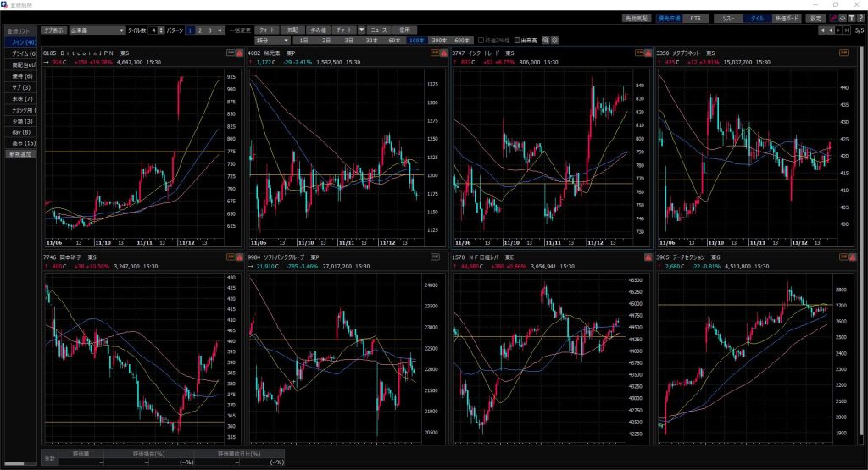Open the 15分 timeframe dropdown
The width and height of the screenshot is (868, 470).
[x=273, y=40]
